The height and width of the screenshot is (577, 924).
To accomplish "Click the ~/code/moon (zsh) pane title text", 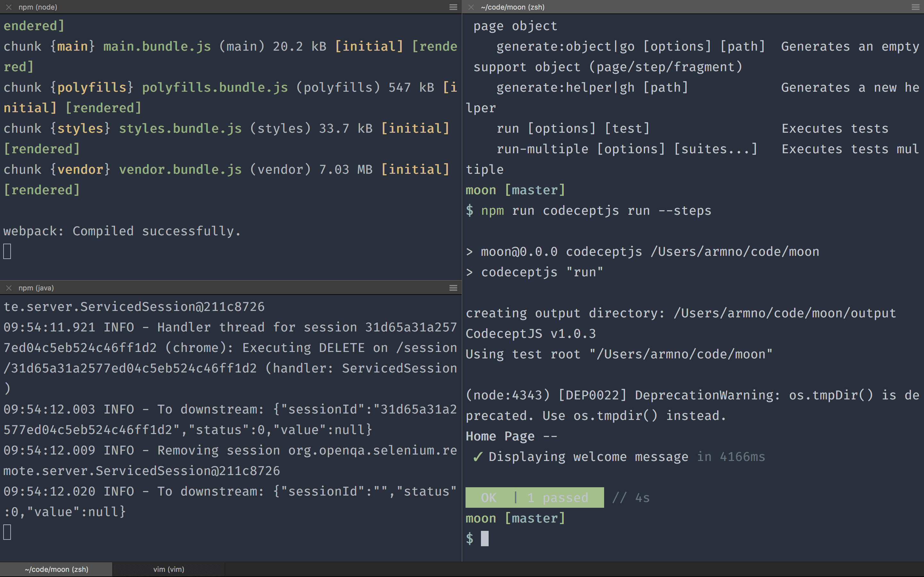I will (x=512, y=7).
